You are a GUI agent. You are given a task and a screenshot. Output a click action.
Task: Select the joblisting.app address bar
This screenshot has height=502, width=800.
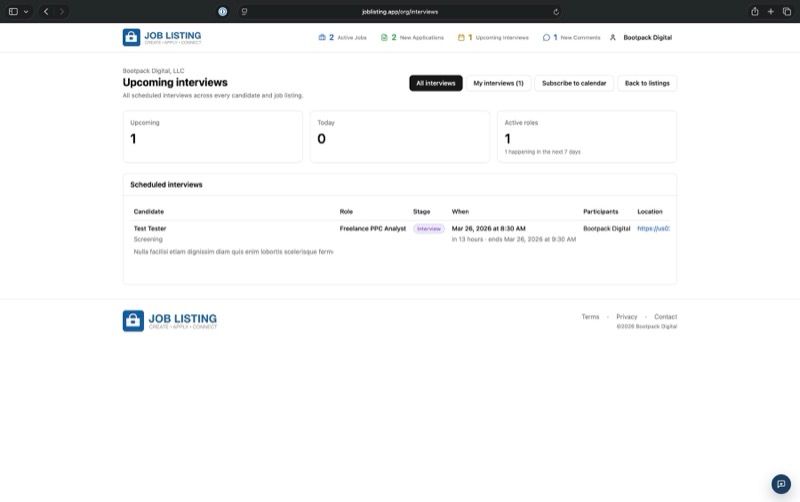[400, 11]
